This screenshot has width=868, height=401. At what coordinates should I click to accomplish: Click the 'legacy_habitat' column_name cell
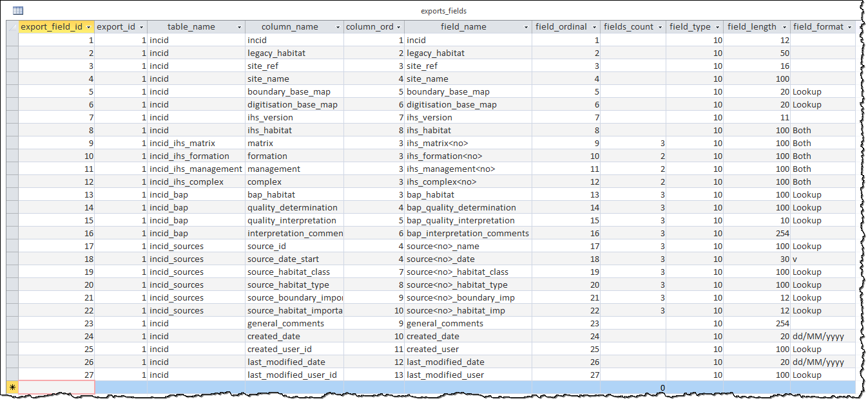click(x=294, y=53)
